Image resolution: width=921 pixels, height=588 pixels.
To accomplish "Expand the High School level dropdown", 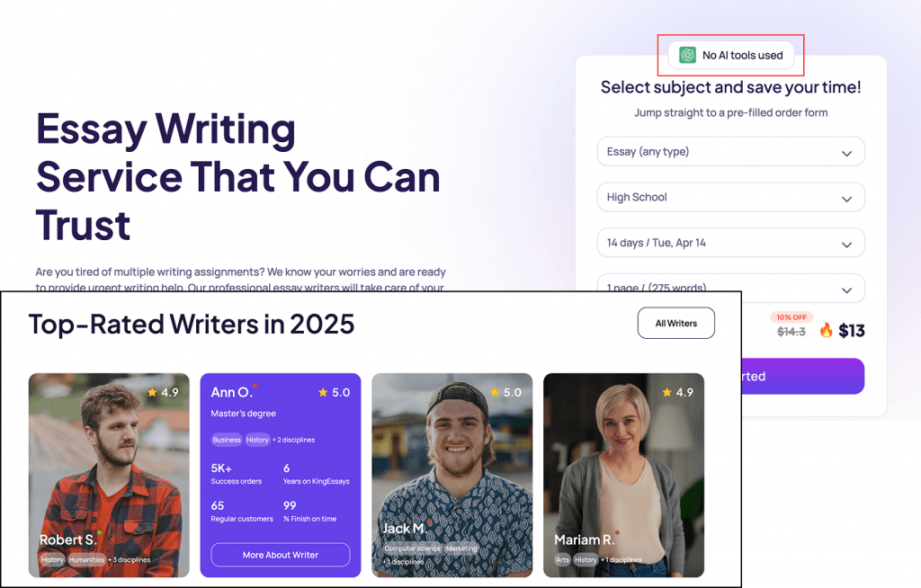I will tap(730, 198).
